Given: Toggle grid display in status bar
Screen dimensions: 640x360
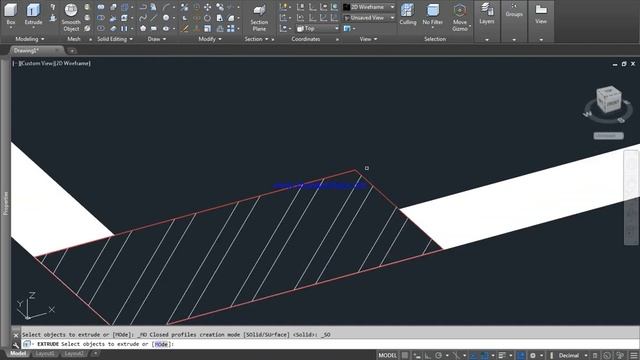Looking at the screenshot, I should pyautogui.click(x=404, y=356).
